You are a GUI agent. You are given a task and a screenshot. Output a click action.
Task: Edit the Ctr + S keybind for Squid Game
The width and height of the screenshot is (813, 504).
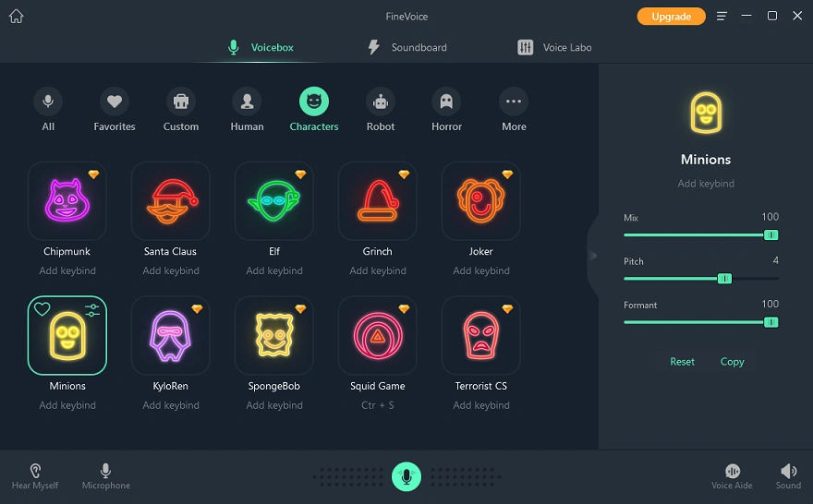378,405
